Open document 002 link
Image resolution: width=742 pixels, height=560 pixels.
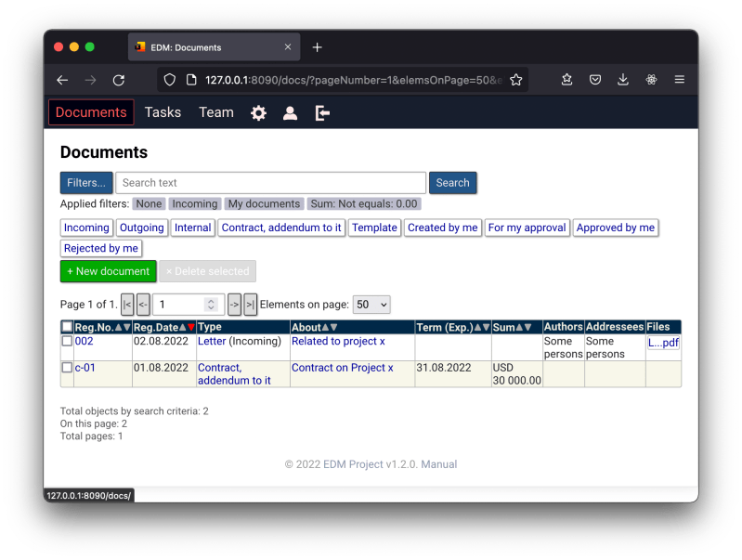pyautogui.click(x=84, y=341)
